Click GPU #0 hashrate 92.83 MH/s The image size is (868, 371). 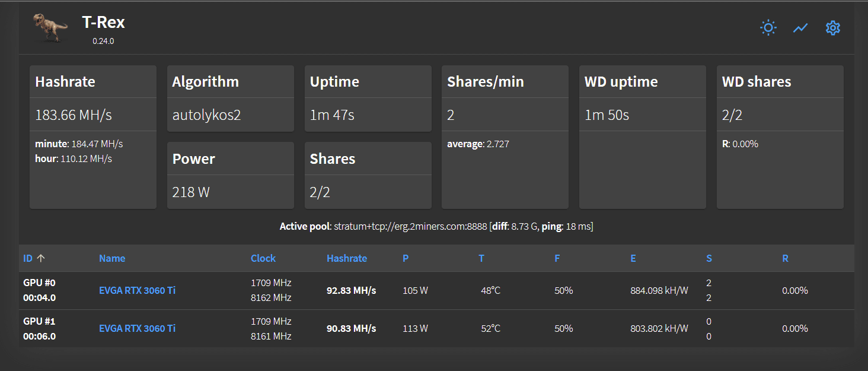coord(351,290)
